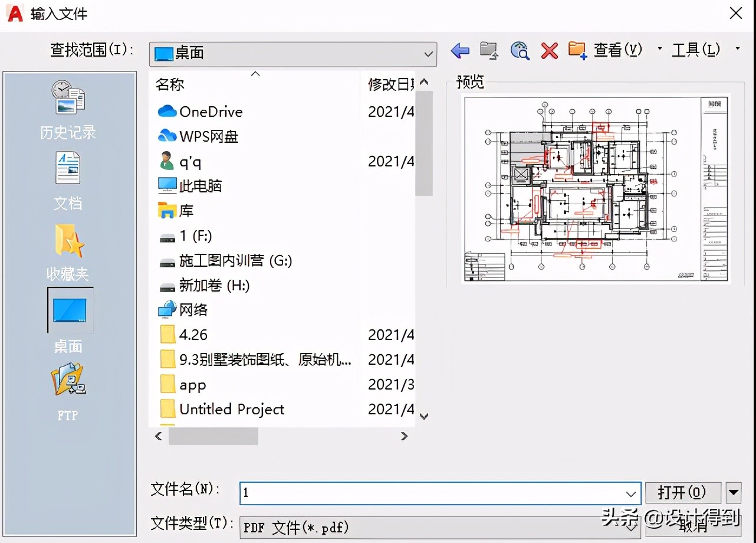The height and width of the screenshot is (543, 756).
Task: Click the PDF drawing preview thumbnail
Action: click(596, 188)
